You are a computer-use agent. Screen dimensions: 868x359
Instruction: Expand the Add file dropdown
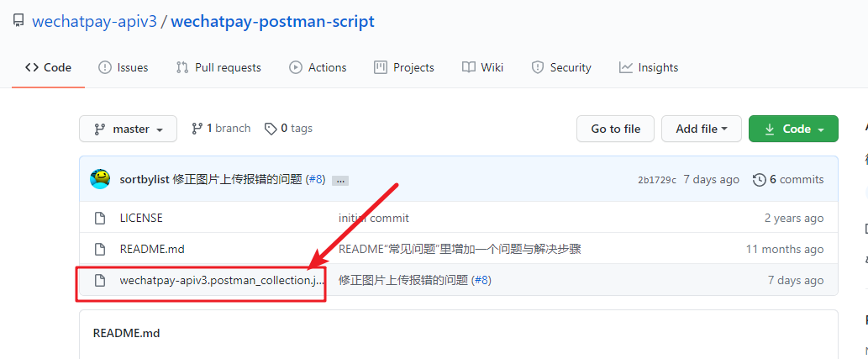tap(702, 129)
